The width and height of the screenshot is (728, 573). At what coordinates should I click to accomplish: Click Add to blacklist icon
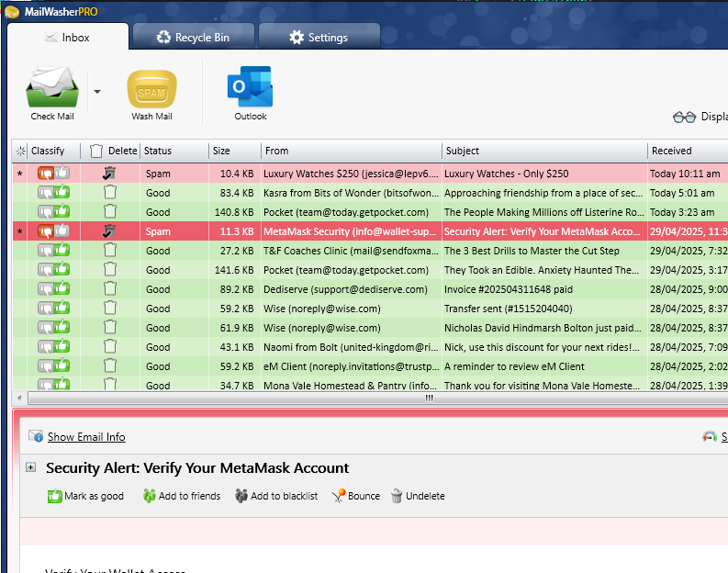coord(241,496)
